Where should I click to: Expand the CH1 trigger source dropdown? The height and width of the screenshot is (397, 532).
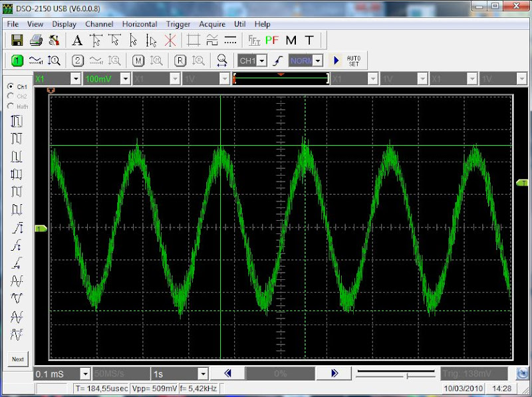262,61
